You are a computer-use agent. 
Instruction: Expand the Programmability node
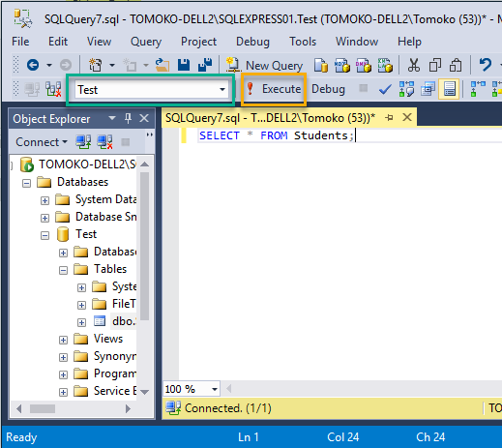coord(63,374)
